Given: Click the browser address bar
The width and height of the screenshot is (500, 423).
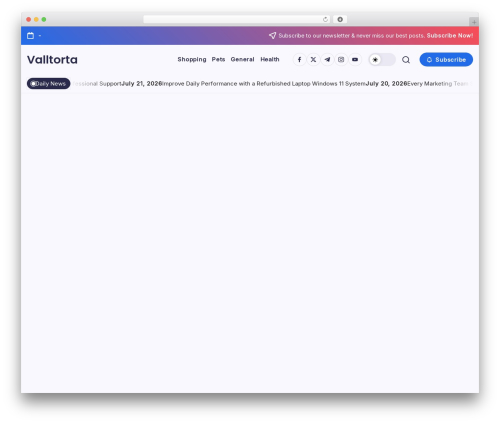Looking at the screenshot, I should coord(233,19).
